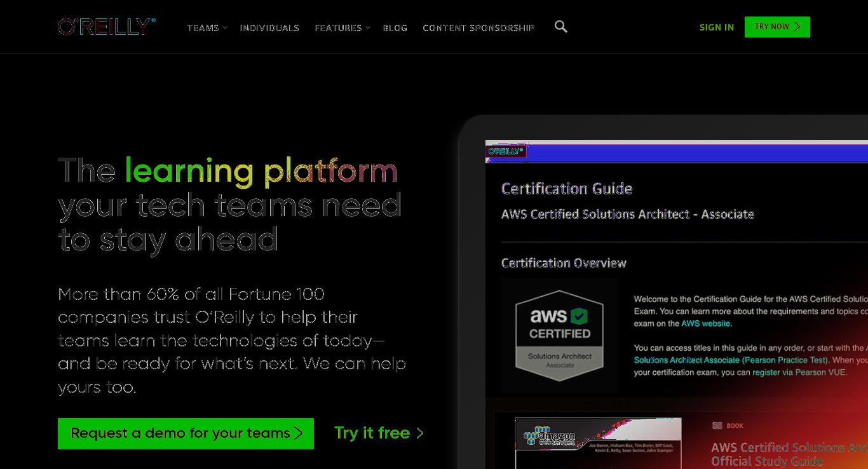Click the AWS Certified badge image
Screen dimensions: 868x469
pos(559,335)
